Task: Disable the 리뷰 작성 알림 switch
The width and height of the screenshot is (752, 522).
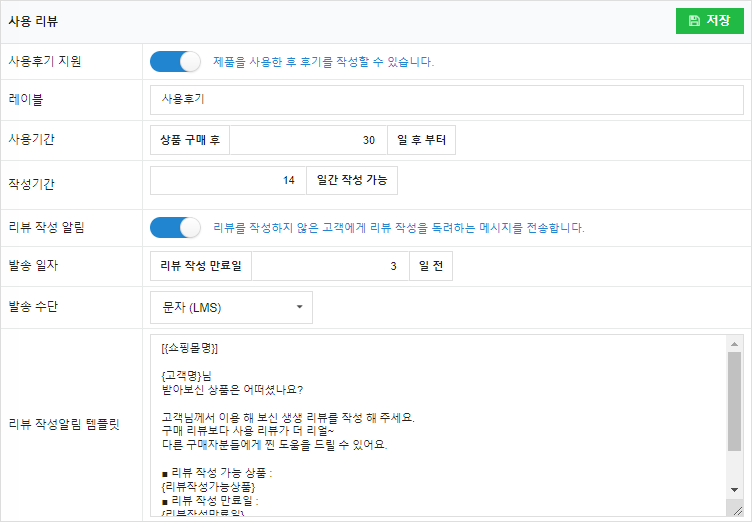Action: 176,227
